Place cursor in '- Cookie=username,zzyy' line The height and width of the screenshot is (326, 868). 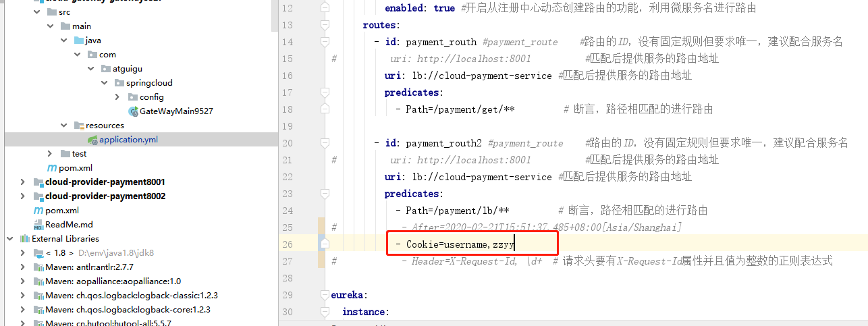[455, 244]
